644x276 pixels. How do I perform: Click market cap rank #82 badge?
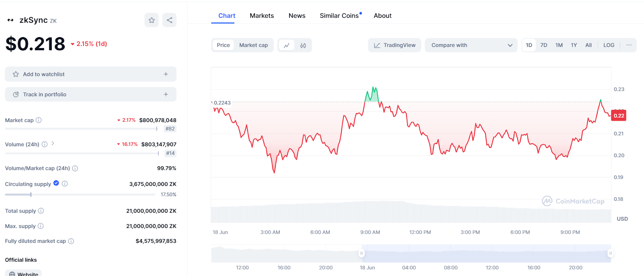pos(170,129)
